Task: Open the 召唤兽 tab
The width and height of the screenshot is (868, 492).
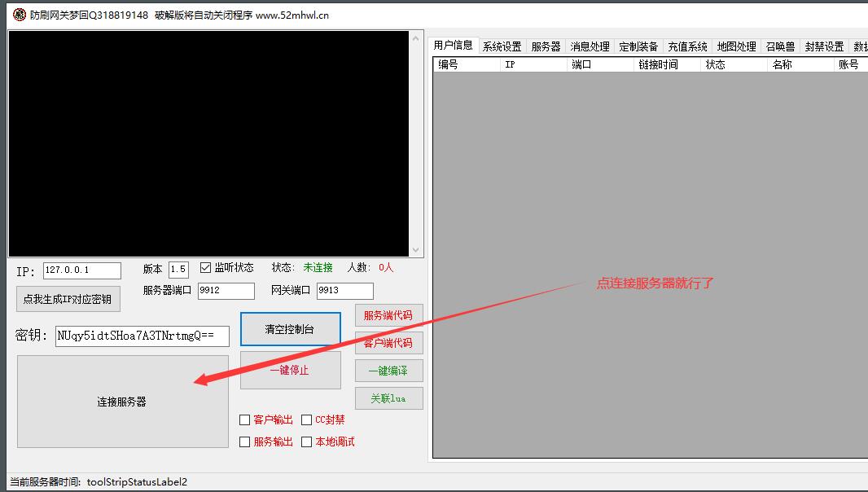Action: click(x=779, y=46)
